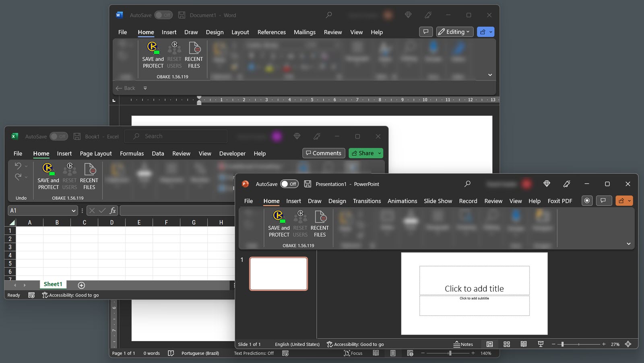Switch to Slide Sorter view in PowerPoint
Screen dimensions: 644x363
[x=507, y=344]
